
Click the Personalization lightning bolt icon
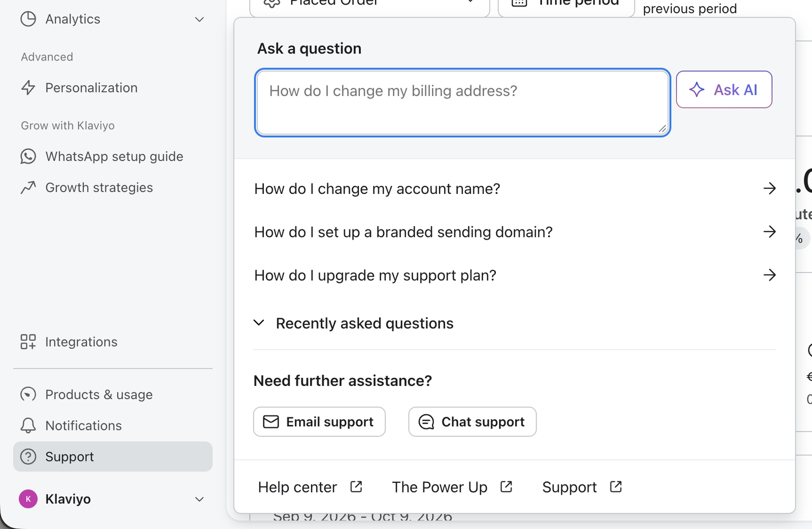point(28,88)
